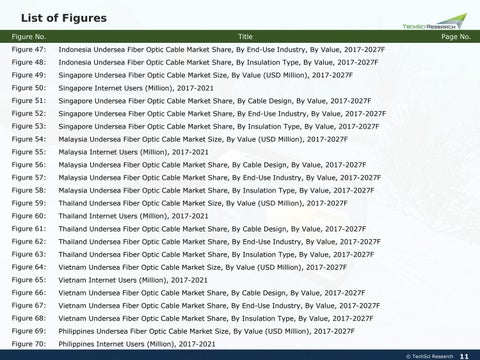480x360 pixels.
Task: Select the 'Figure 48:' label
Action: click(x=29, y=62)
